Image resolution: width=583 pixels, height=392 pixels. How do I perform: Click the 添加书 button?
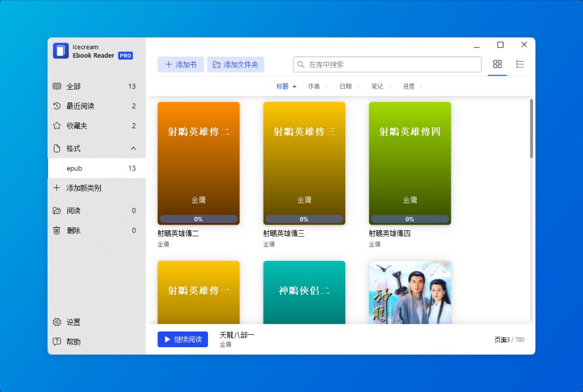pos(181,64)
